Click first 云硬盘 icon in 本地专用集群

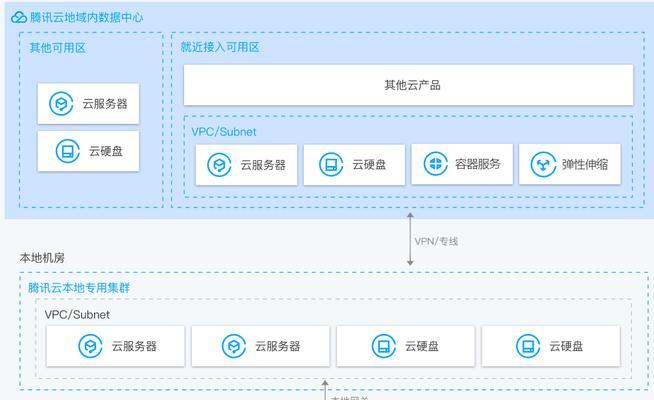tap(384, 346)
